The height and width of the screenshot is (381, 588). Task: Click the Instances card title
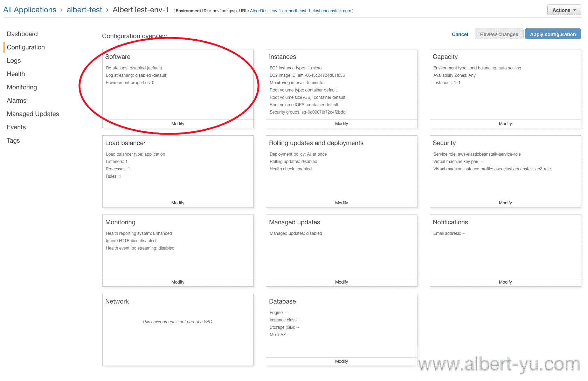click(x=283, y=57)
